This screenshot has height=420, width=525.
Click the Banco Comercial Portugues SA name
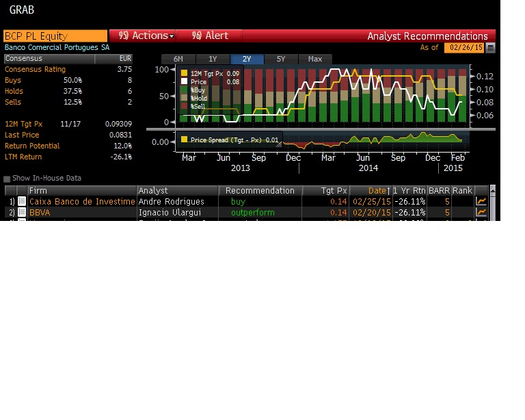coord(57,48)
